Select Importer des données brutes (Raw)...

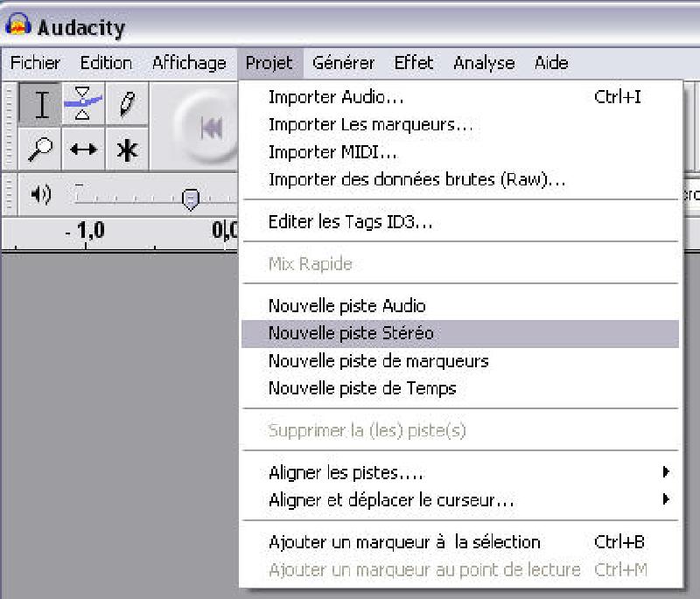460,180
